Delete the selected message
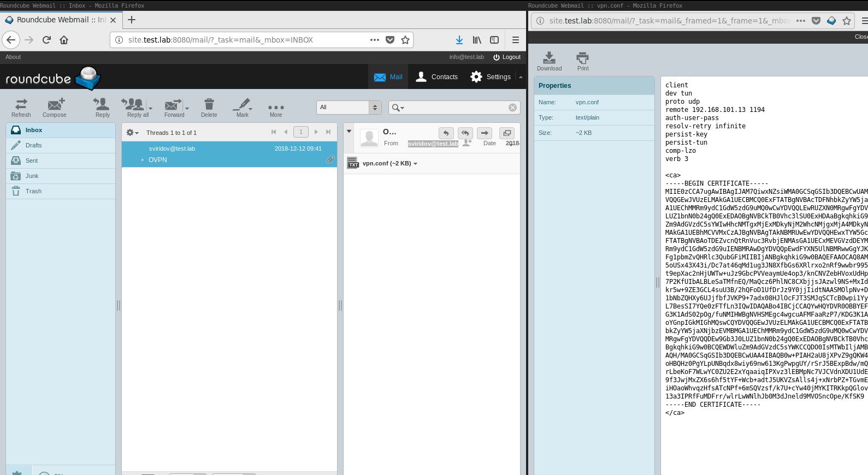868x475 pixels. [209, 107]
